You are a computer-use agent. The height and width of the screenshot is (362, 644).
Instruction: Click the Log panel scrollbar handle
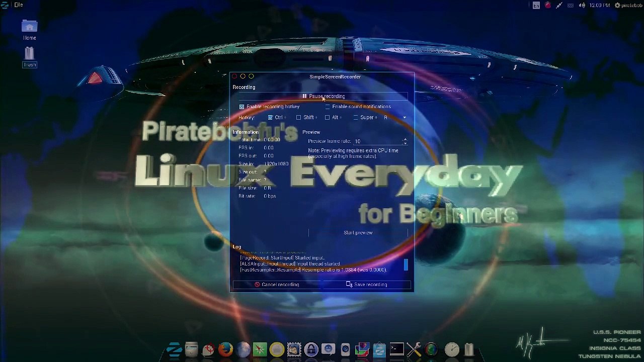406,264
